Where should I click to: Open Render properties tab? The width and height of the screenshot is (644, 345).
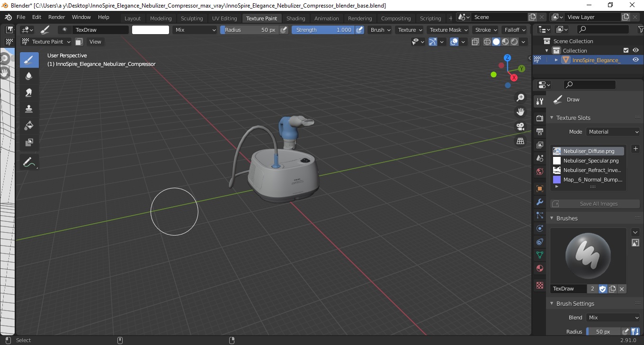[x=539, y=118]
